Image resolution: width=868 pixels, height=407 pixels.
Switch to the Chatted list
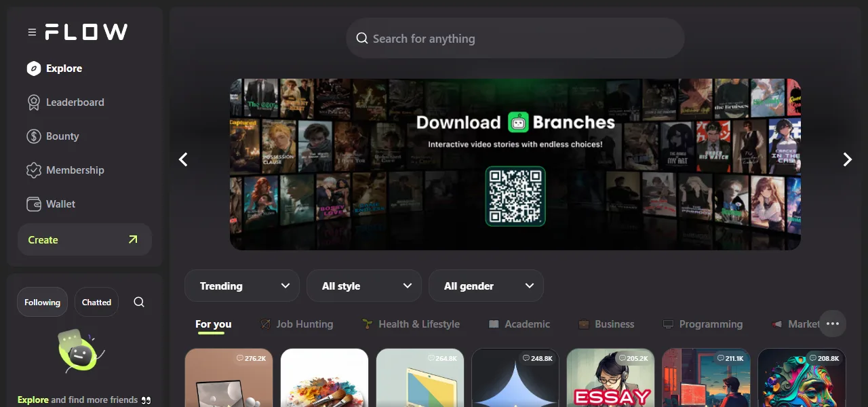96,303
